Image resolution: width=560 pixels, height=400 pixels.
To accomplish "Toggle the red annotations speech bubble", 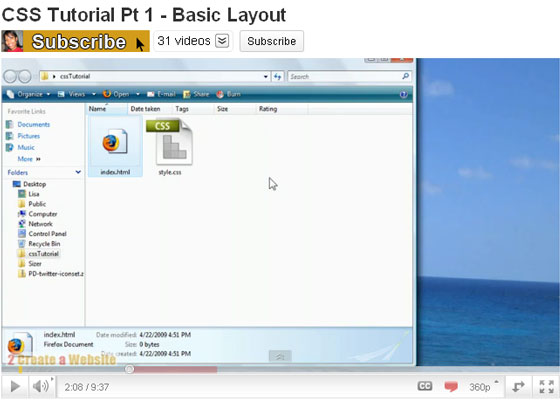I will click(451, 386).
